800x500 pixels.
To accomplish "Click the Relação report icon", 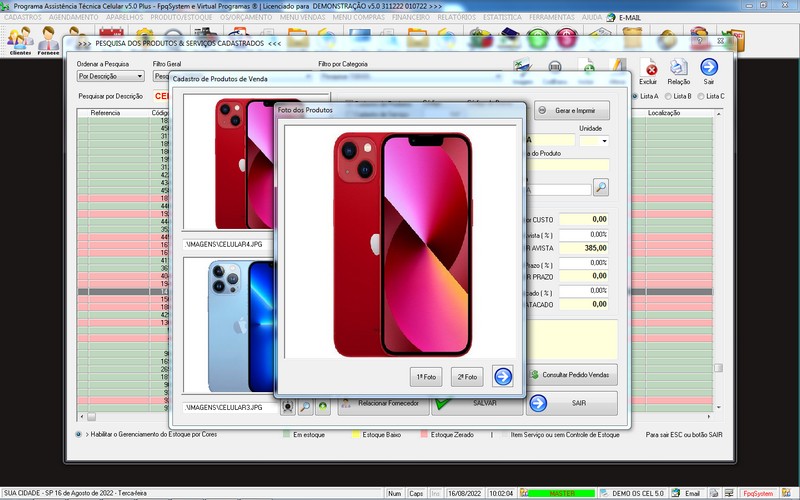I will pyautogui.click(x=679, y=72).
